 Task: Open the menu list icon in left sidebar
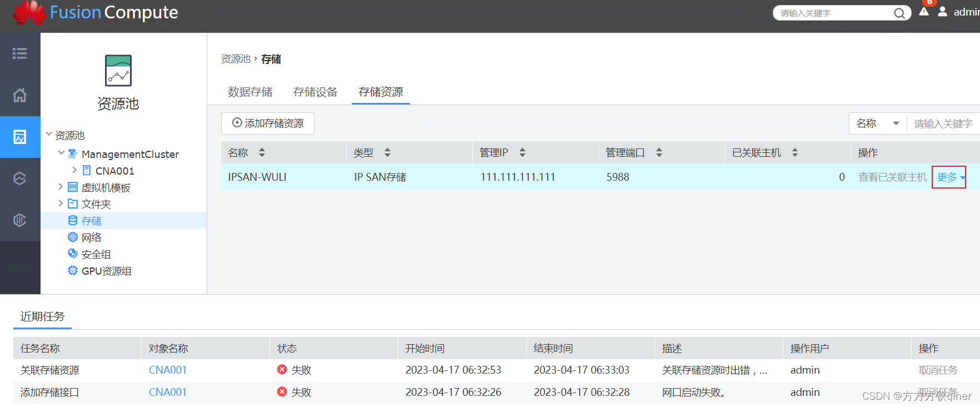(20, 53)
